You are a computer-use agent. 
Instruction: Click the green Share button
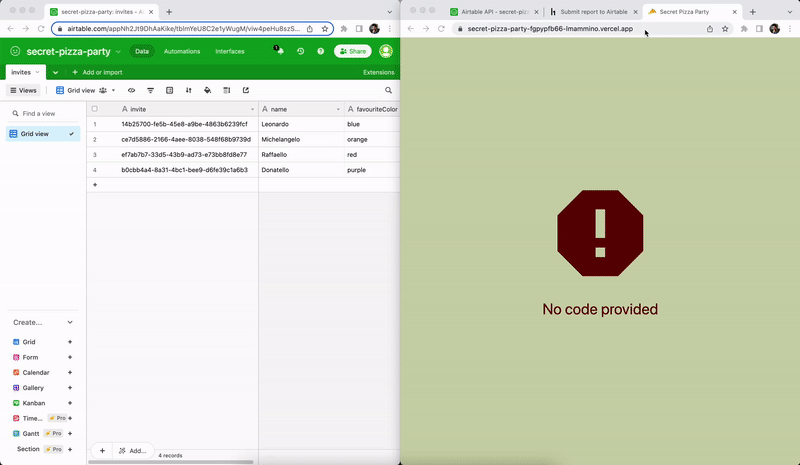(x=353, y=51)
